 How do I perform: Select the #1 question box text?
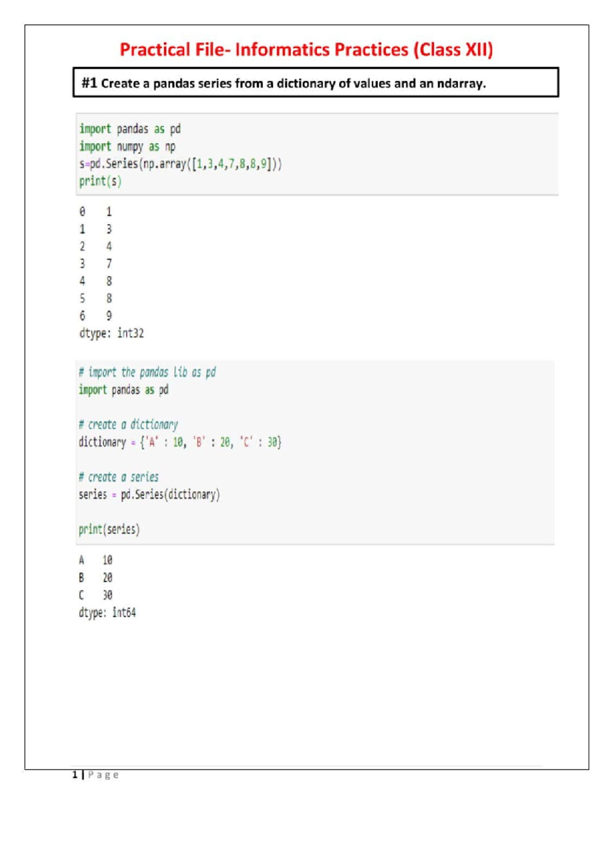[284, 83]
